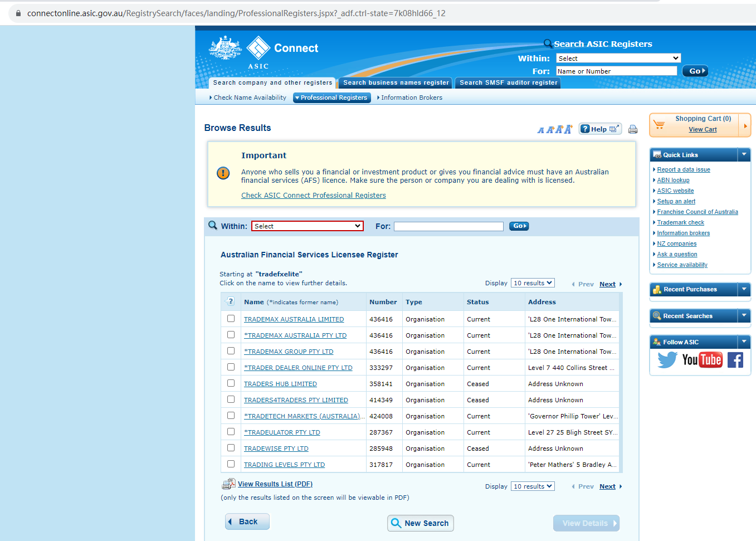Tick checkbox for *TRADEMAX AUSTRALIA PTY LTD

tap(231, 335)
